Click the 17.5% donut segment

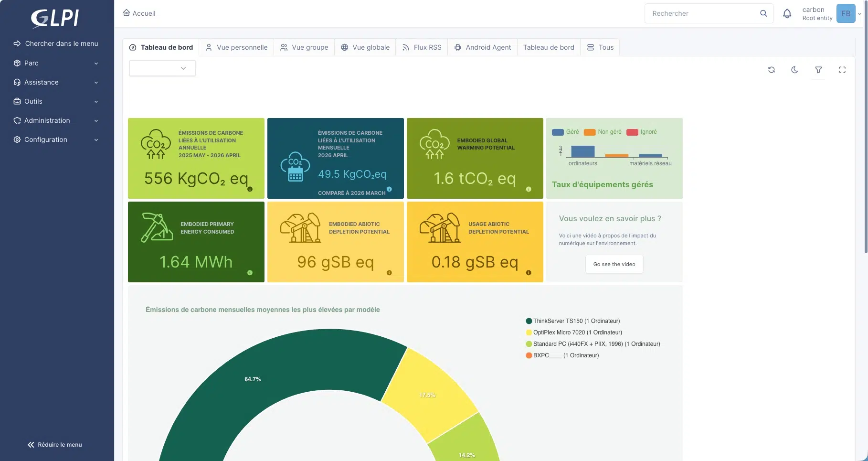427,395
